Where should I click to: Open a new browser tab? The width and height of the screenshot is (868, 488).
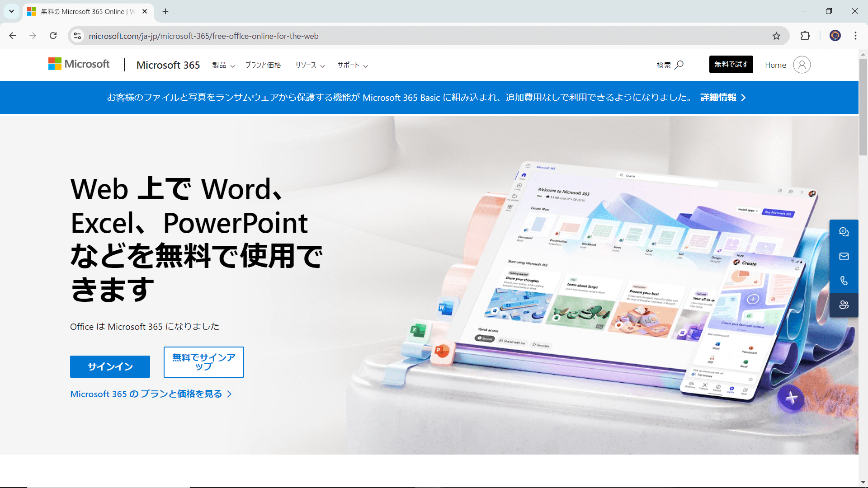165,11
